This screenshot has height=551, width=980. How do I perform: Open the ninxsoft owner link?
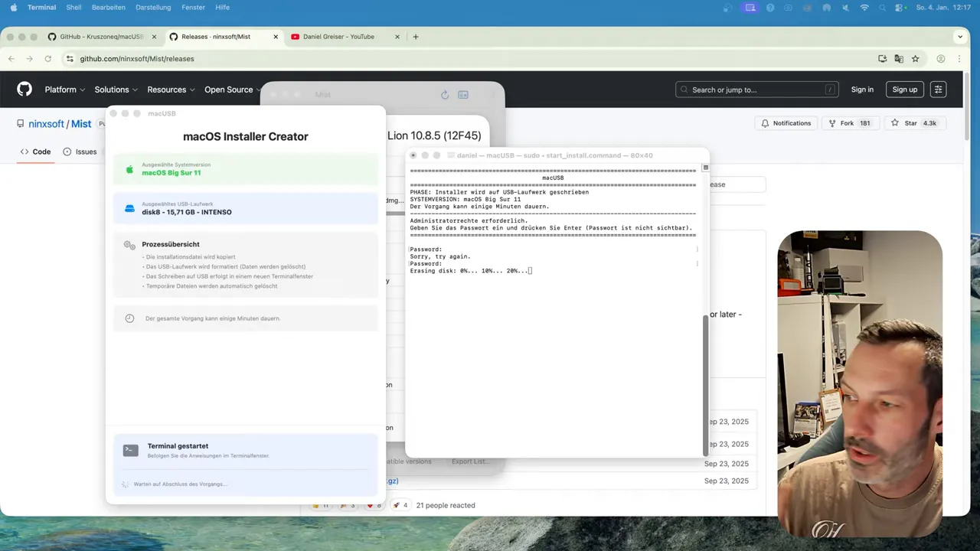[46, 124]
